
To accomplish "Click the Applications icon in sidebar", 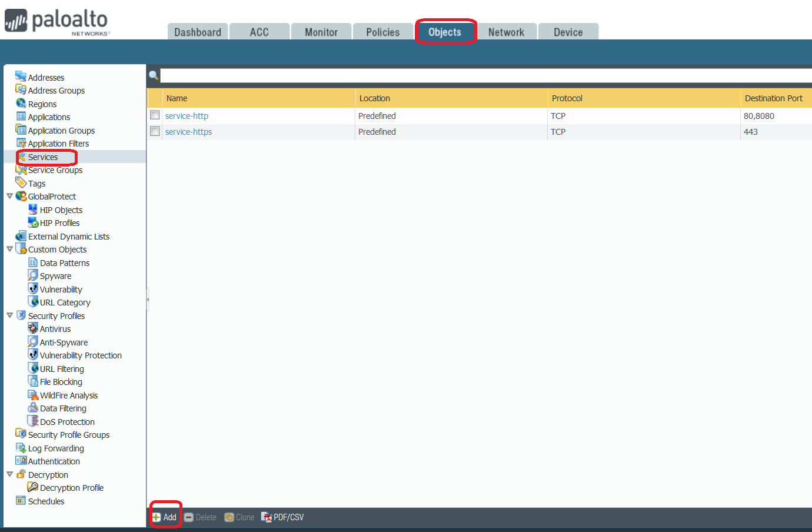I will [x=21, y=116].
